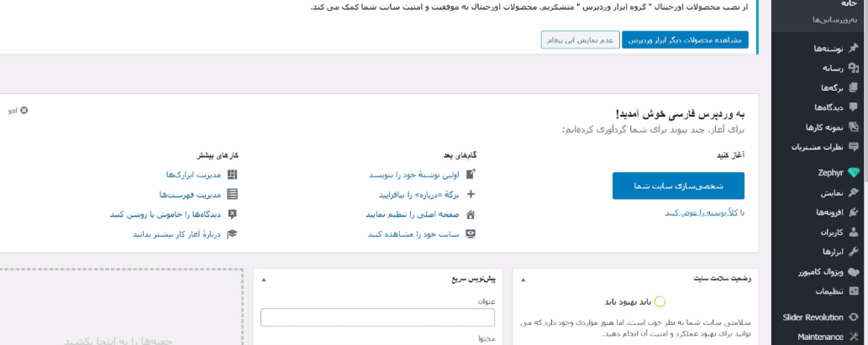Screen dimensions: 868x345
Task: Click the comment bubble icon for دیدگاه‌ها
Action: 855,107
